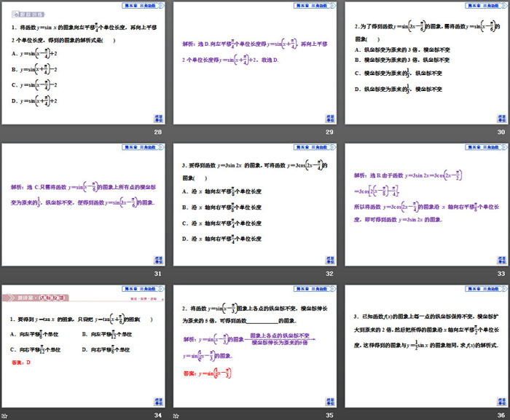Click the chapter header badge on slide 29
This screenshot has width=510, height=420.
pos(315,6)
